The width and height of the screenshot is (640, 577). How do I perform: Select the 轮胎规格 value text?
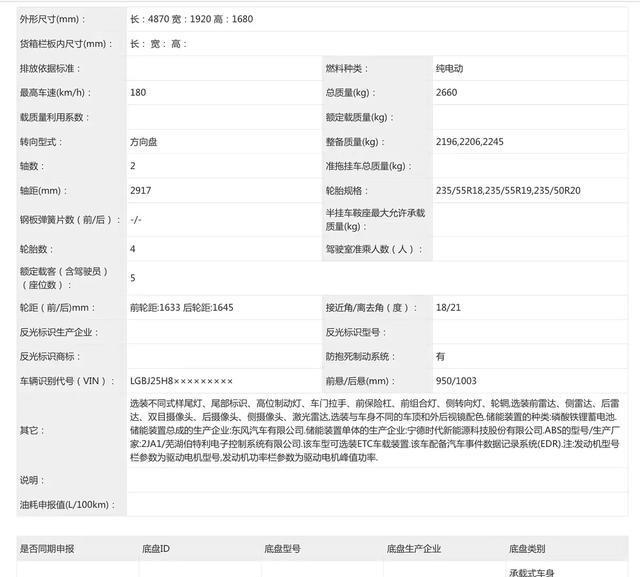(x=508, y=190)
